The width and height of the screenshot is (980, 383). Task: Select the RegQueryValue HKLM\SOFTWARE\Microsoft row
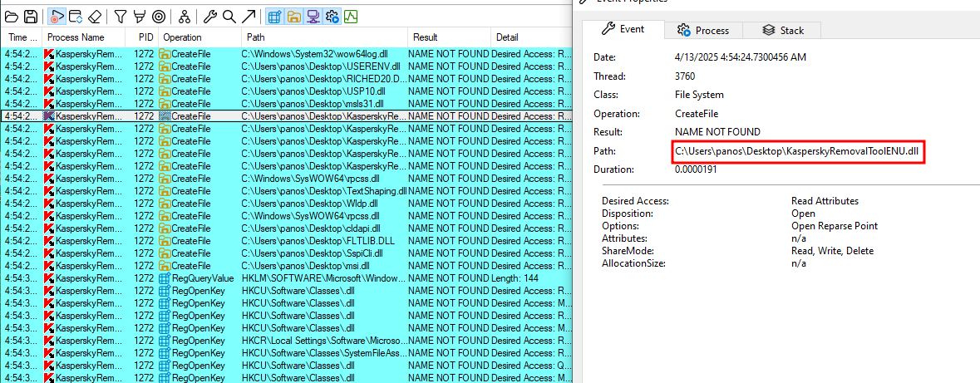[286, 278]
